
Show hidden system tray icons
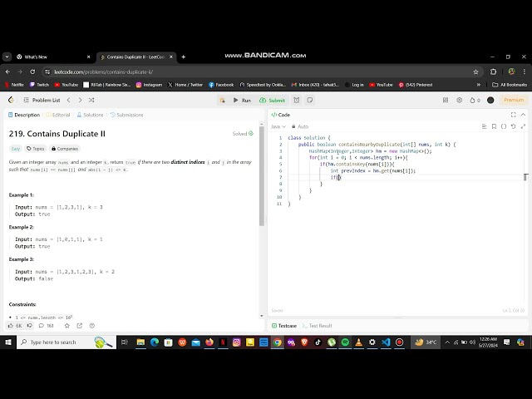447,342
